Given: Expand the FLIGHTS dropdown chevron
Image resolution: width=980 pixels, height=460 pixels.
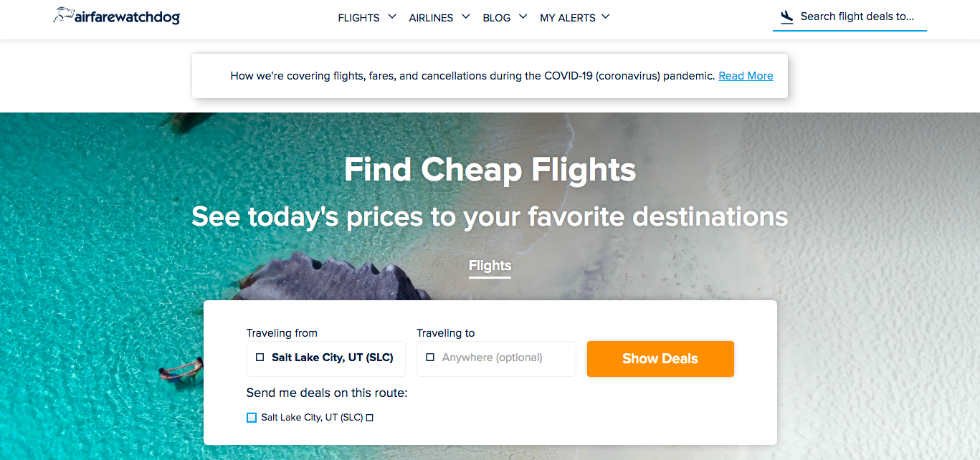Looking at the screenshot, I should [x=391, y=15].
